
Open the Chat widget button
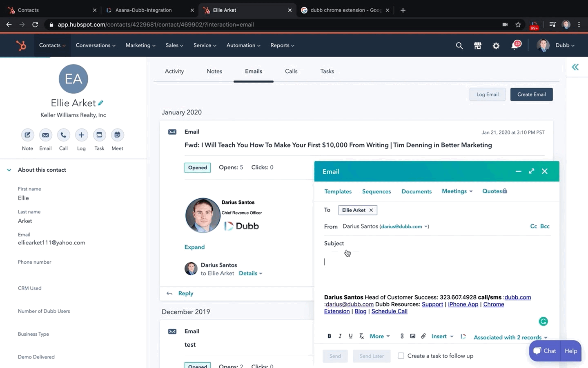point(545,351)
